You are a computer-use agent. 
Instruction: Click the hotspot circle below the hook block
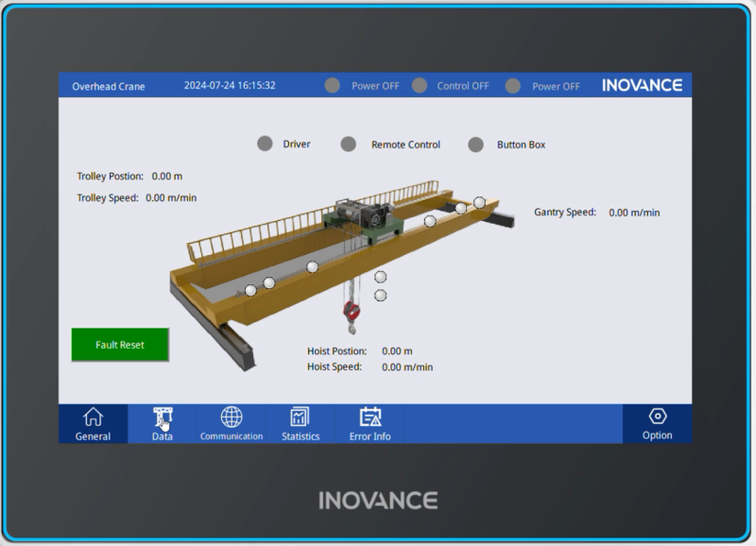coord(382,293)
